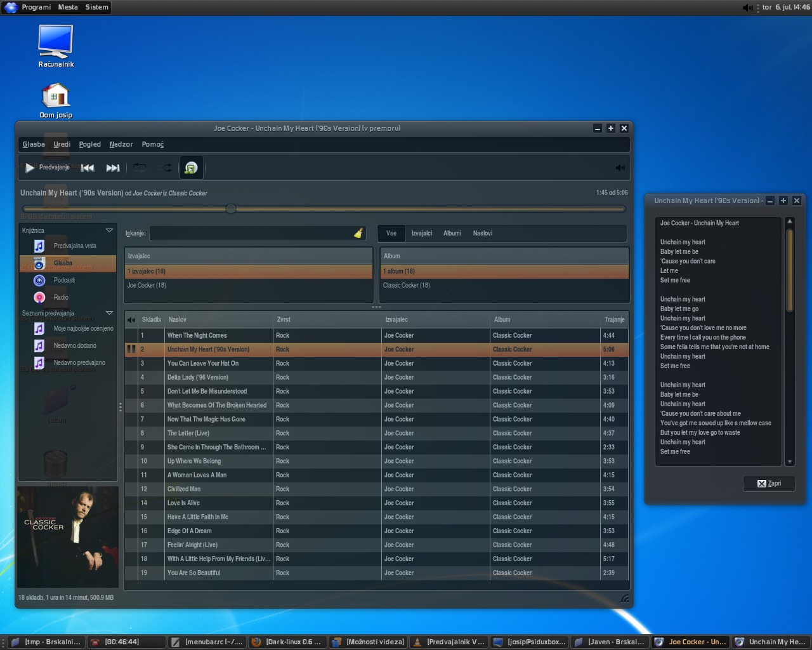This screenshot has height=650, width=812.
Task: Click the pause indicator on track 2
Action: (131, 349)
